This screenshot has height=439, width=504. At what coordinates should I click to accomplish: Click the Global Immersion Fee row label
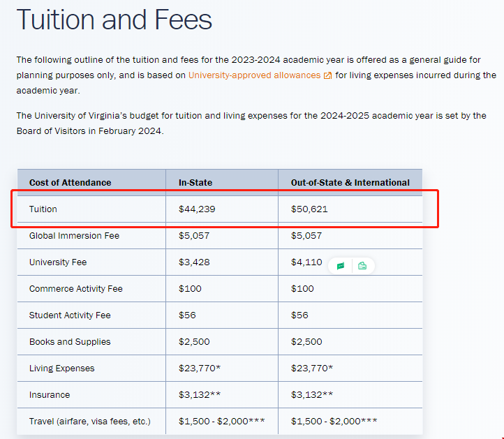(74, 235)
